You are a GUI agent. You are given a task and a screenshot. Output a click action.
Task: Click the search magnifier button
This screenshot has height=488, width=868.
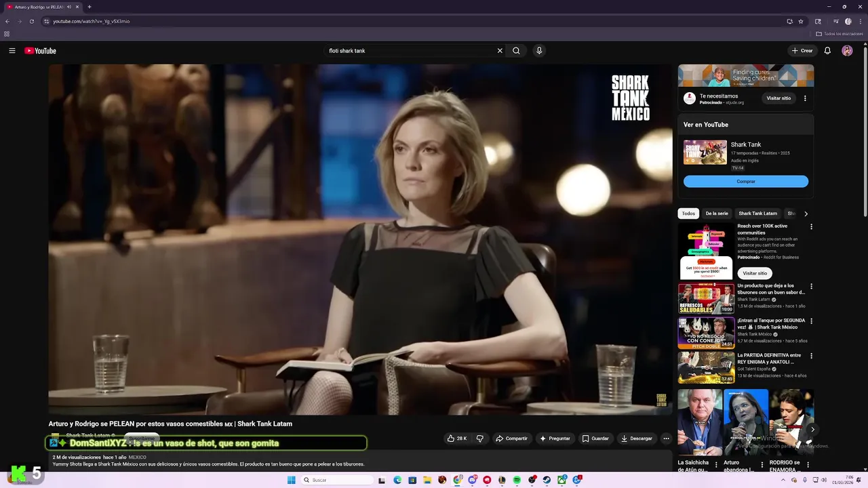(x=516, y=51)
